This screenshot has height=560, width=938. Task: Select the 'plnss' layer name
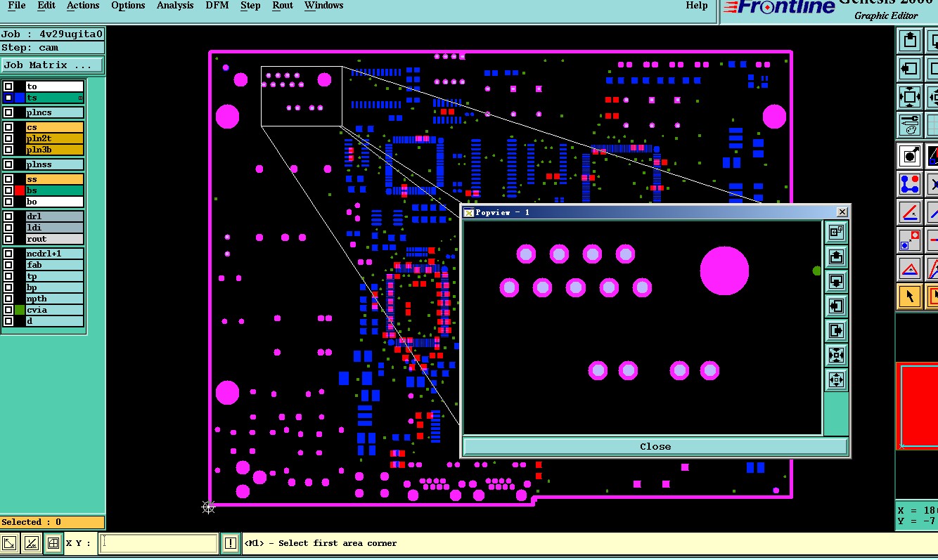(x=54, y=164)
